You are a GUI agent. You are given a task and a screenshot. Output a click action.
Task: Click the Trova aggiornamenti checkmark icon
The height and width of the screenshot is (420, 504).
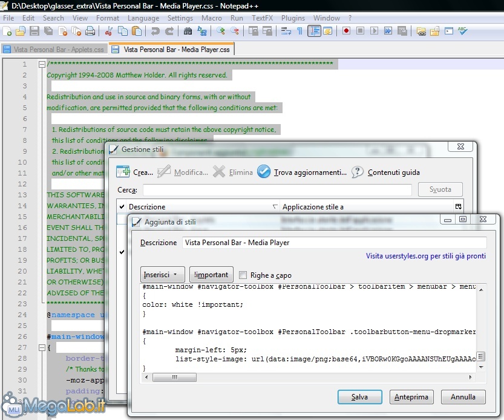pos(264,172)
